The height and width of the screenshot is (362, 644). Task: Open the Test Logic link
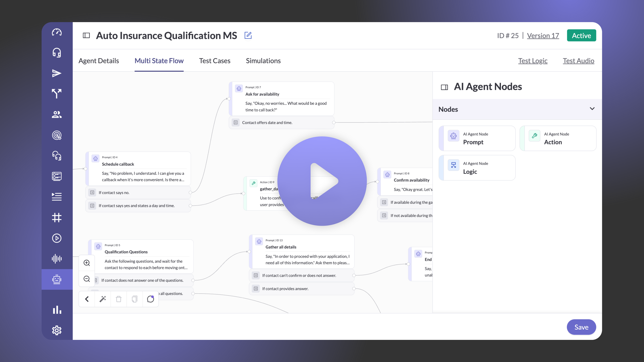(532, 61)
